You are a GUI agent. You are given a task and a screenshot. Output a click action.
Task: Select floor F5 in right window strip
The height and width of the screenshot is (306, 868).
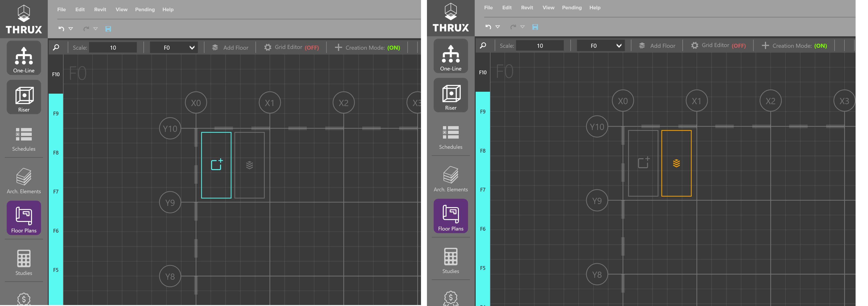tap(483, 268)
